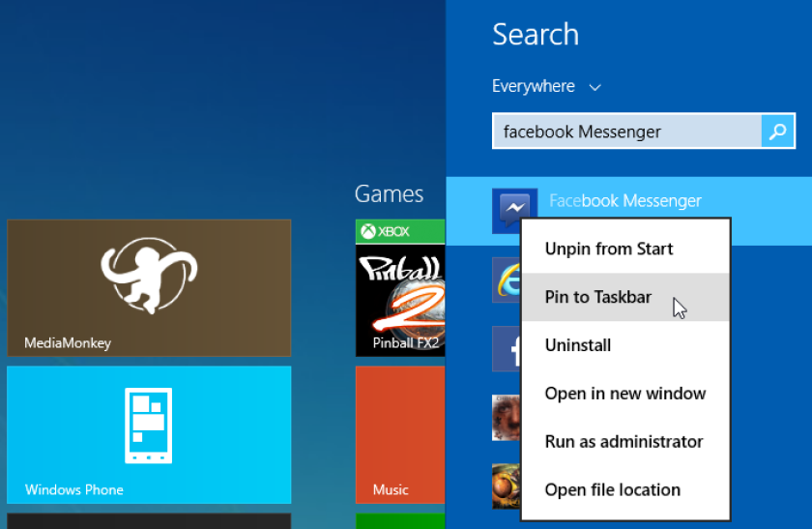
Task: Choose Unpin from Start
Action: tap(625, 249)
